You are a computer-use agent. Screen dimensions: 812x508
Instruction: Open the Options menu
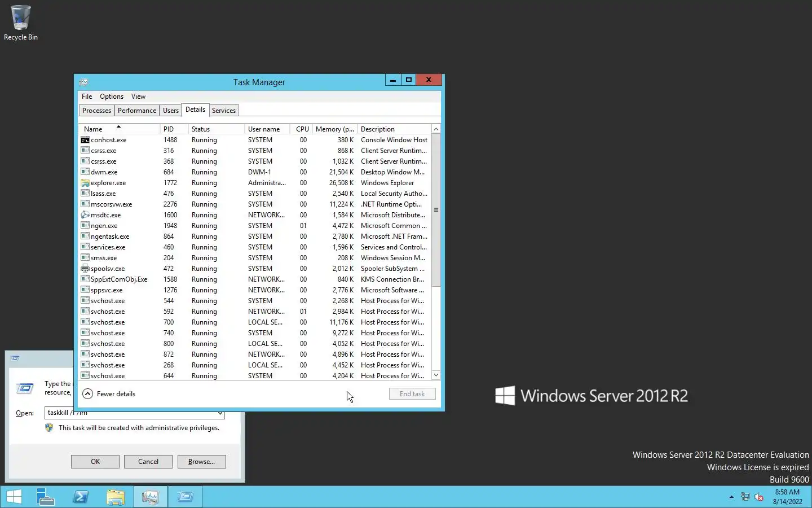tap(112, 97)
